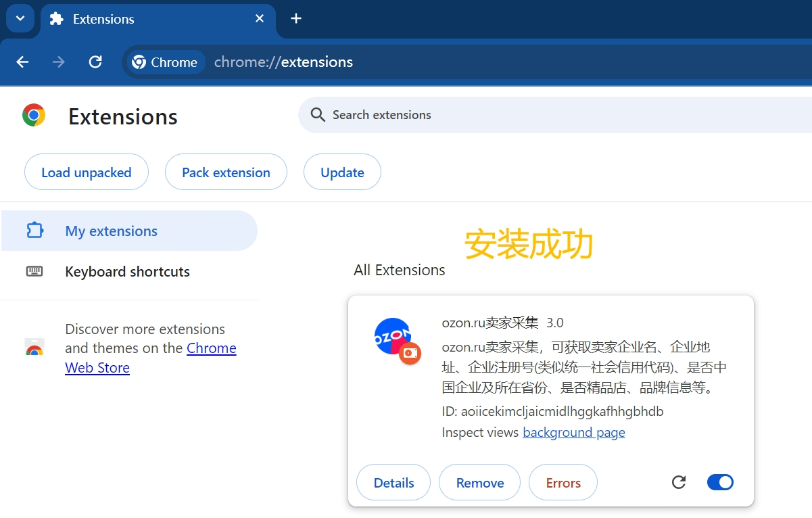Click the Chrome logo beside Extensions title
The image size is (812, 518).
[x=34, y=116]
